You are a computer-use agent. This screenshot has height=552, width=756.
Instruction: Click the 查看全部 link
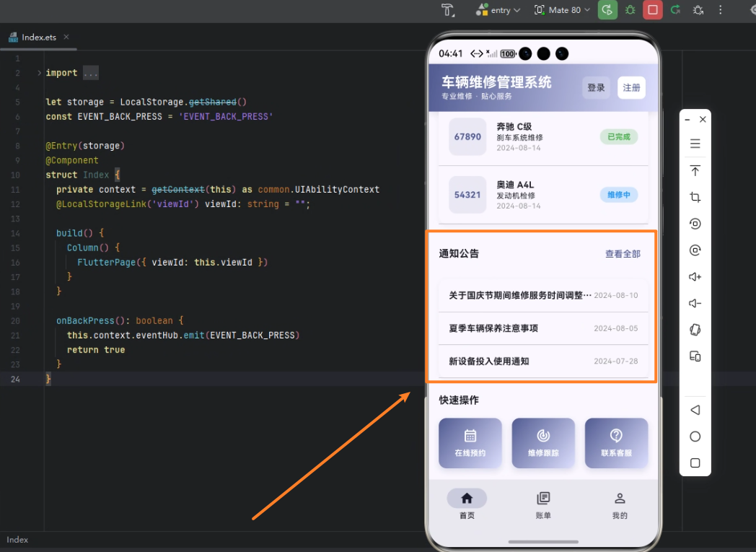[x=623, y=254]
